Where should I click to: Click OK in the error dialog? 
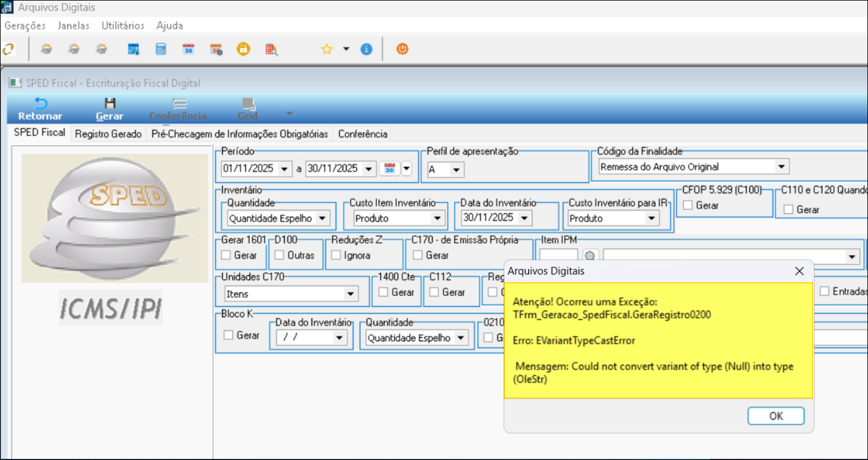point(776,416)
